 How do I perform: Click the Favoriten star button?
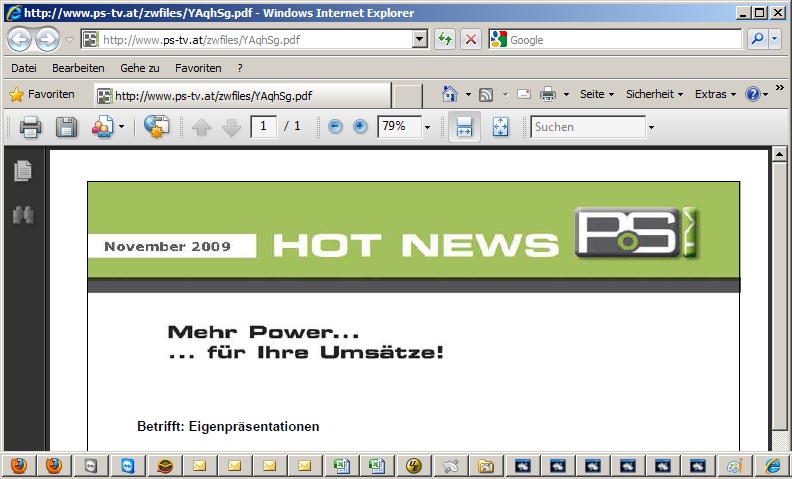point(42,94)
